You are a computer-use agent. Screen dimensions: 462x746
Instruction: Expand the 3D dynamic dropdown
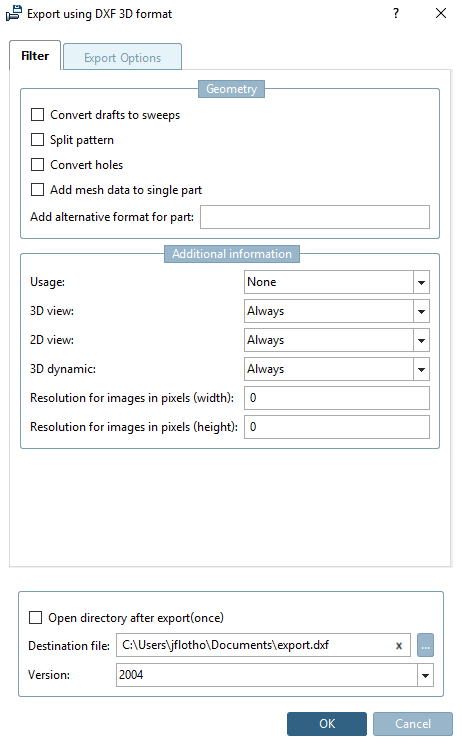(421, 369)
